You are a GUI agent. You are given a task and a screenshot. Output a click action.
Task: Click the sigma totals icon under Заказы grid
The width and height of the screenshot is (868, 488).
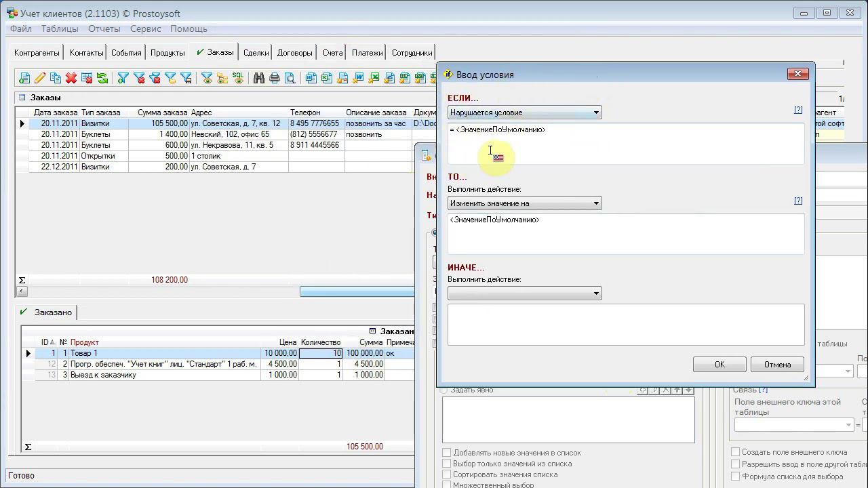click(x=22, y=280)
